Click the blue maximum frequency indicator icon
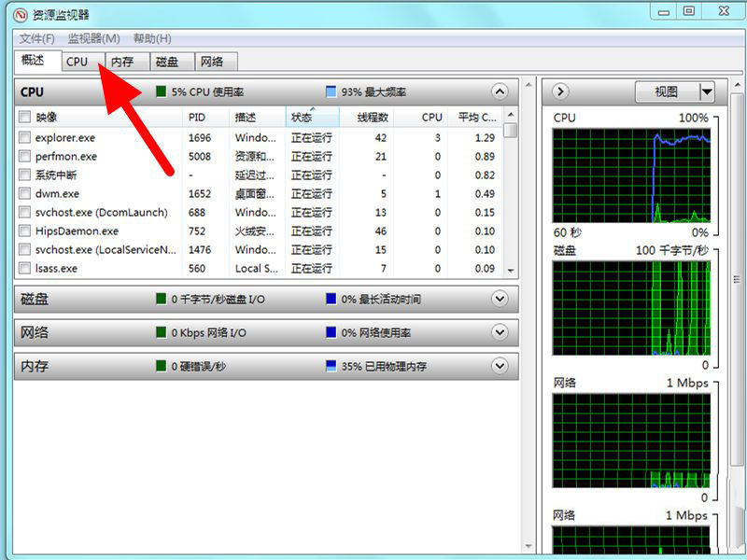Image resolution: width=747 pixels, height=560 pixels. 331,92
